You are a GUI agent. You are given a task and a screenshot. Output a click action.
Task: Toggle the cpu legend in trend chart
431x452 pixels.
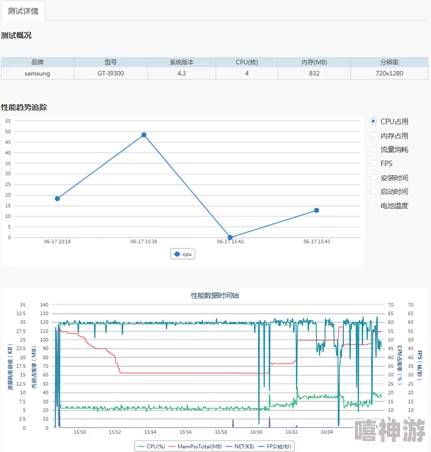(x=183, y=254)
